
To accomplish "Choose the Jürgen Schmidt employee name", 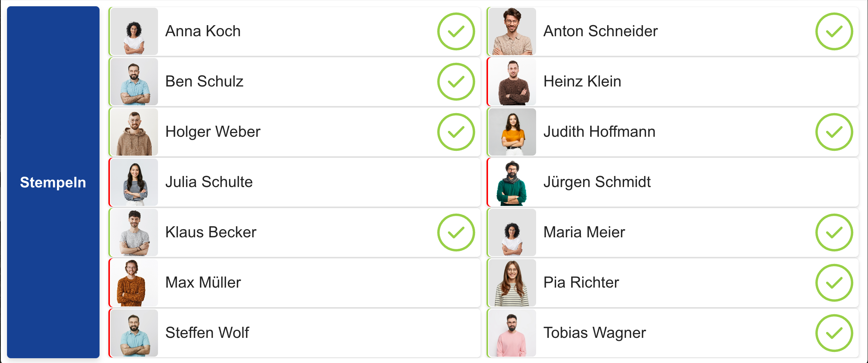I will coord(597,182).
